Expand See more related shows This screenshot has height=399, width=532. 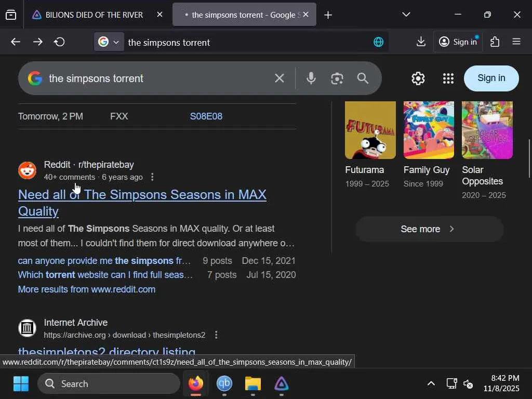tap(429, 229)
